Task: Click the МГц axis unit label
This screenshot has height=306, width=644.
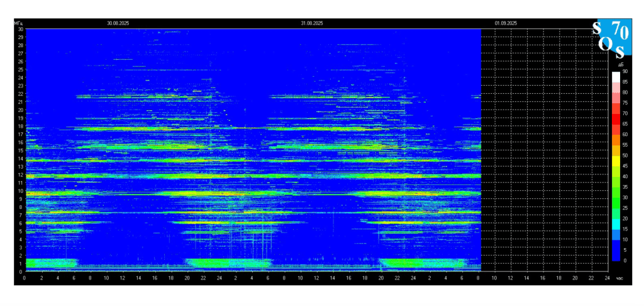Action: tap(18, 23)
